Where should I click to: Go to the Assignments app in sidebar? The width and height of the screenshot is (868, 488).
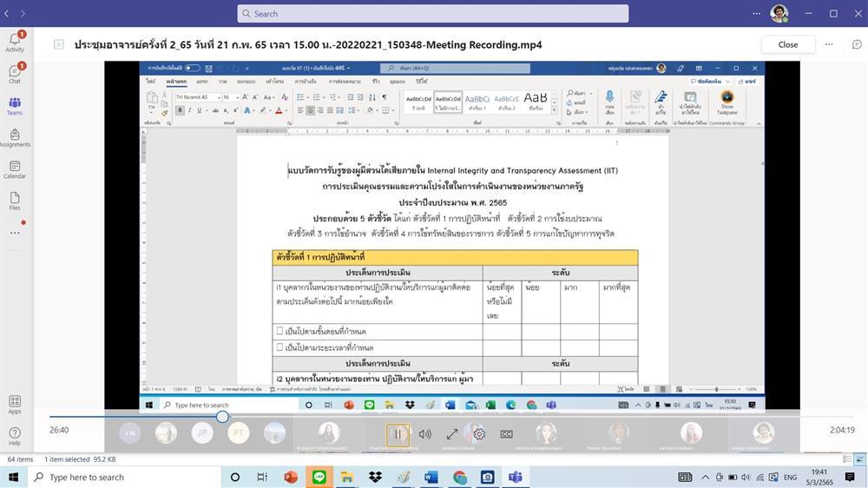click(15, 138)
